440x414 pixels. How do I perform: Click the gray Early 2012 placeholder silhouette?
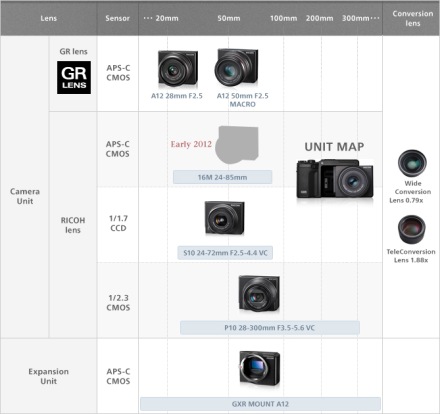(237, 145)
